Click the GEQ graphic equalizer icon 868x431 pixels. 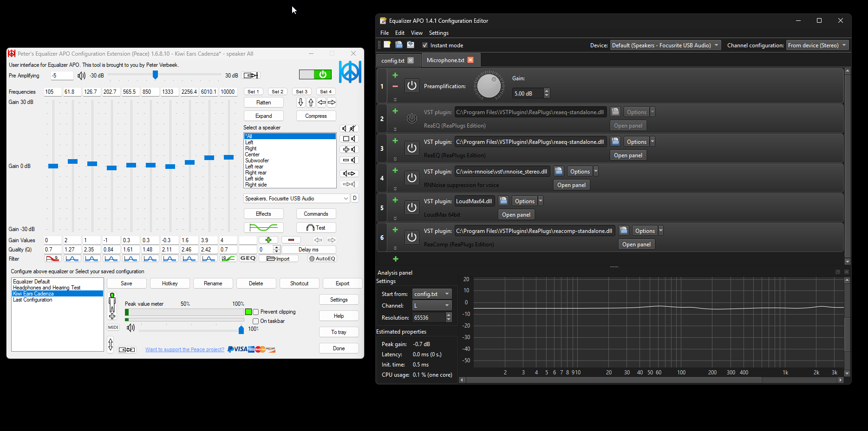pyautogui.click(x=248, y=258)
